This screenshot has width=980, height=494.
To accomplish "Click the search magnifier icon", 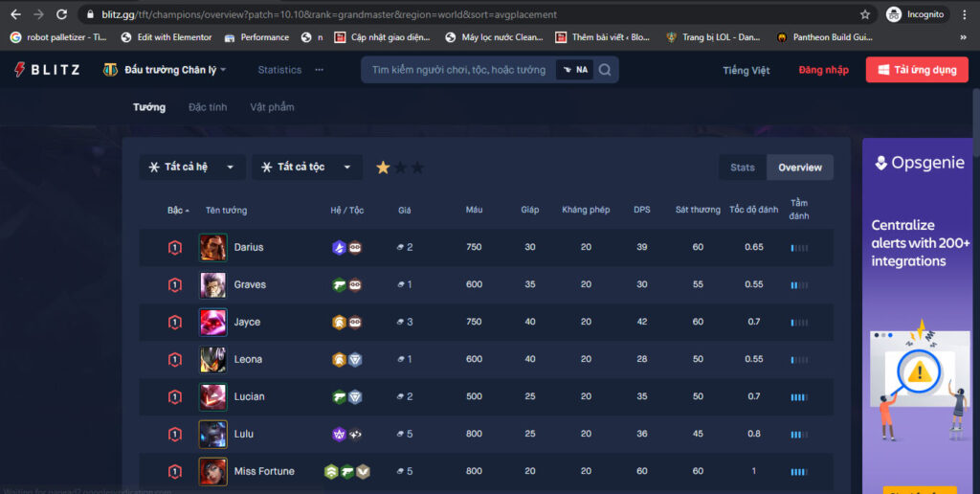I will pyautogui.click(x=605, y=70).
